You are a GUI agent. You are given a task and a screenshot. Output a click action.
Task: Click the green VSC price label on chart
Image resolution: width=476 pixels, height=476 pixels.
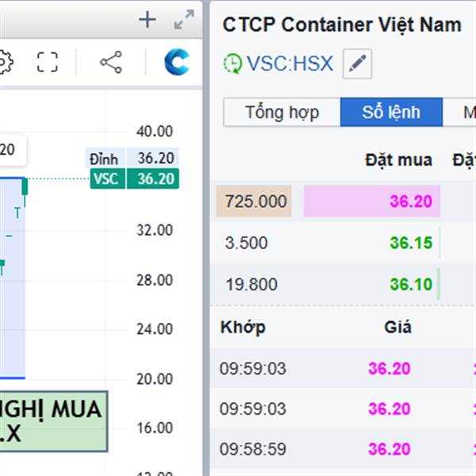(135, 178)
